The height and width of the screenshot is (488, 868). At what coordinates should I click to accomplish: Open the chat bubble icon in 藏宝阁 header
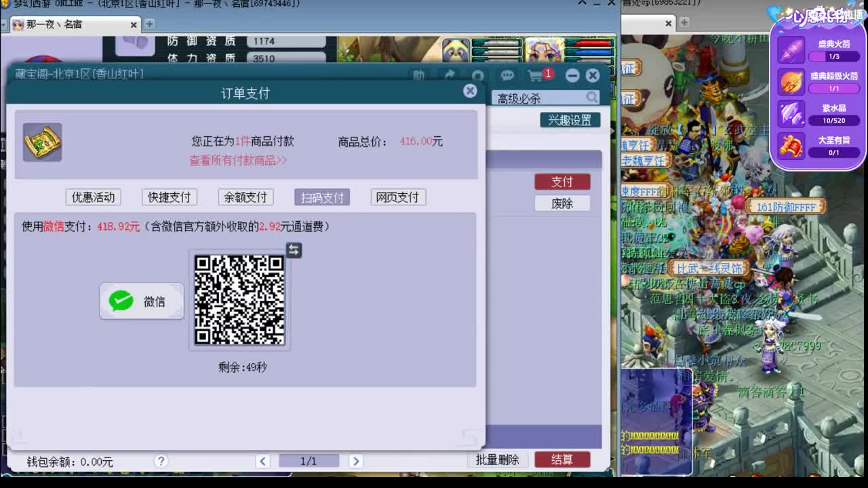pos(507,75)
